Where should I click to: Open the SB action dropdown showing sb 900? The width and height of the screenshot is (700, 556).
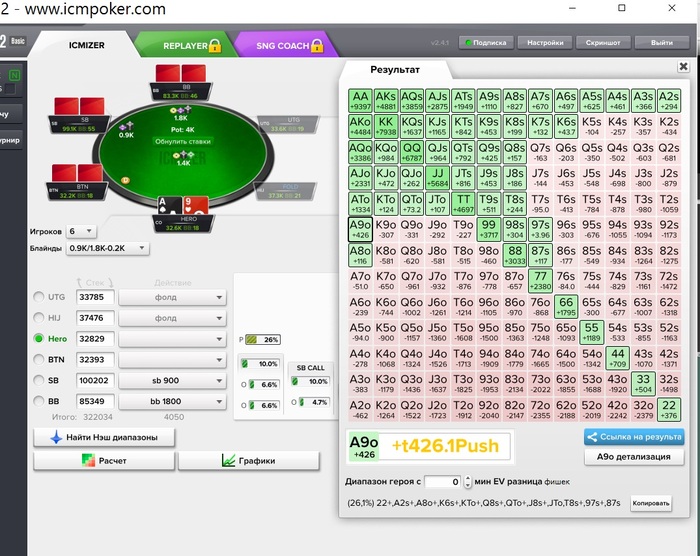pyautogui.click(x=172, y=380)
